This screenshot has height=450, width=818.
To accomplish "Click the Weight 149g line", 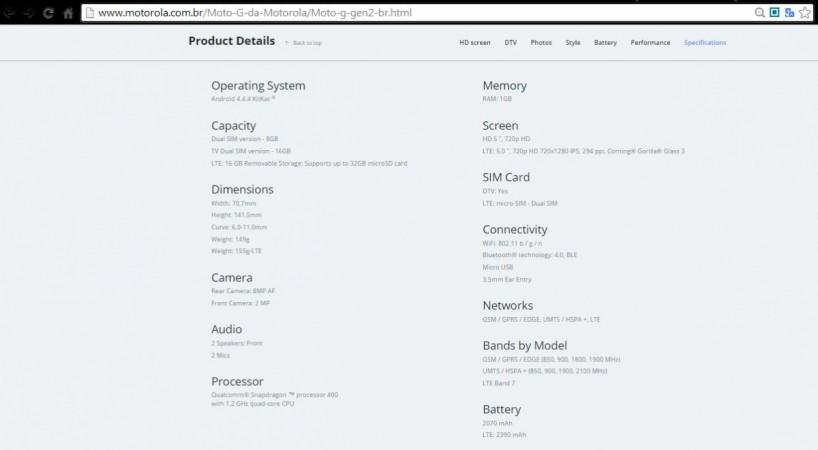I will 230,239.
